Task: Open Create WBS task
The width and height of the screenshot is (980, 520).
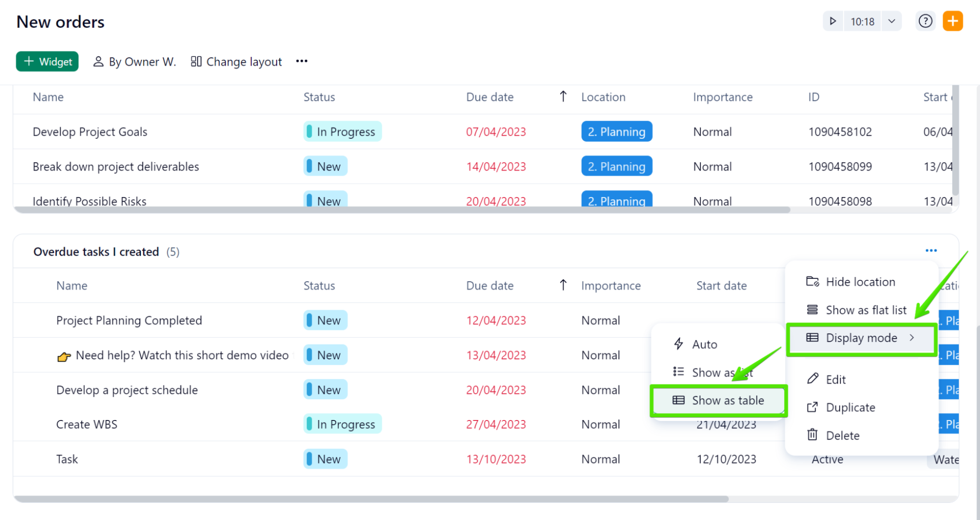Action: (x=87, y=424)
